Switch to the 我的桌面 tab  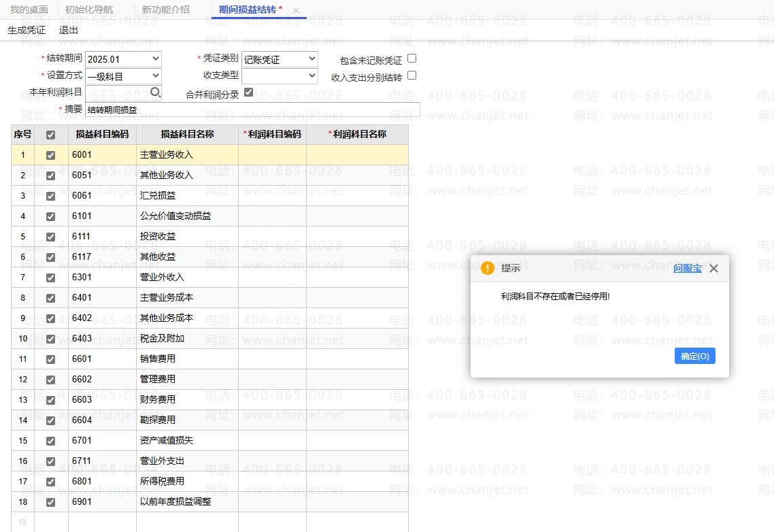click(29, 10)
